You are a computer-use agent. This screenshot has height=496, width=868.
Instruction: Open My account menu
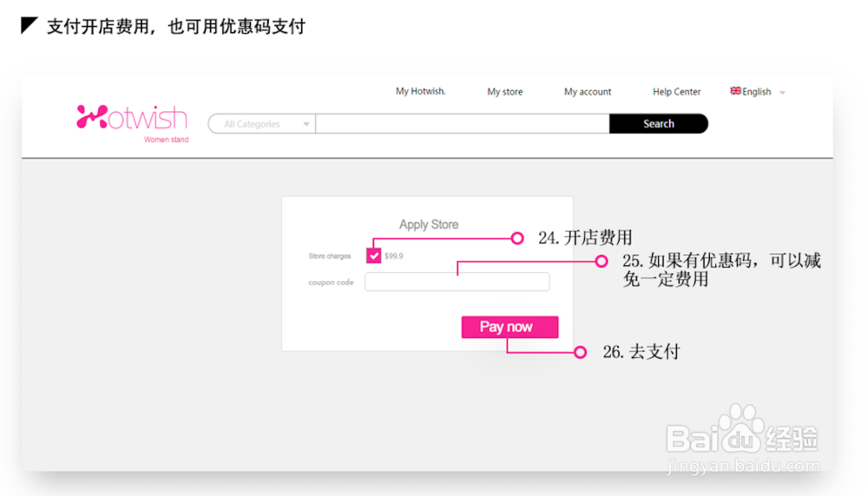tap(588, 92)
